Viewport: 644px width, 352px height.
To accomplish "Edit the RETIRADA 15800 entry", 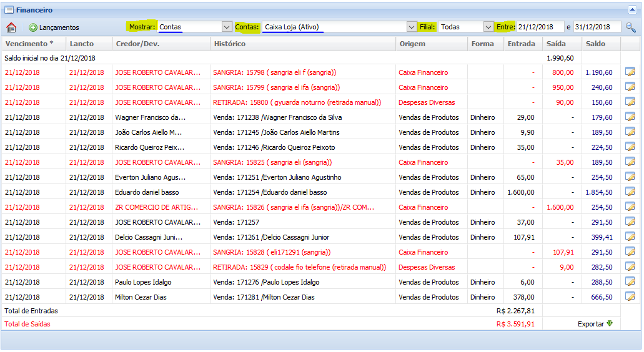I will point(630,102).
